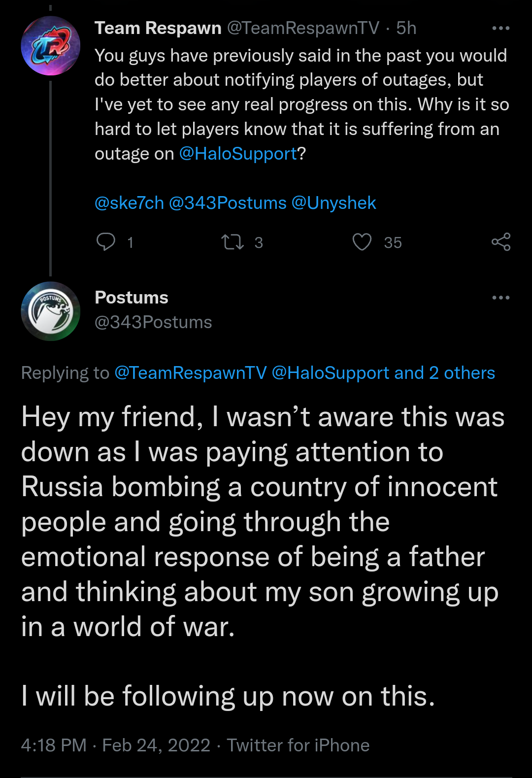Click @TeamRespawnTV in Replying to line
This screenshot has height=778, width=532.
point(191,373)
